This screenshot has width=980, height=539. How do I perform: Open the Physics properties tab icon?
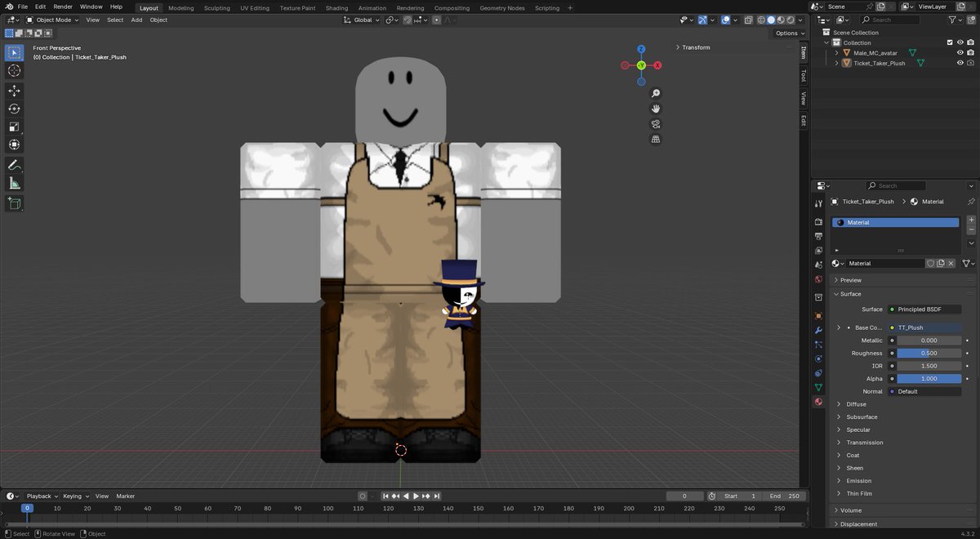click(818, 359)
